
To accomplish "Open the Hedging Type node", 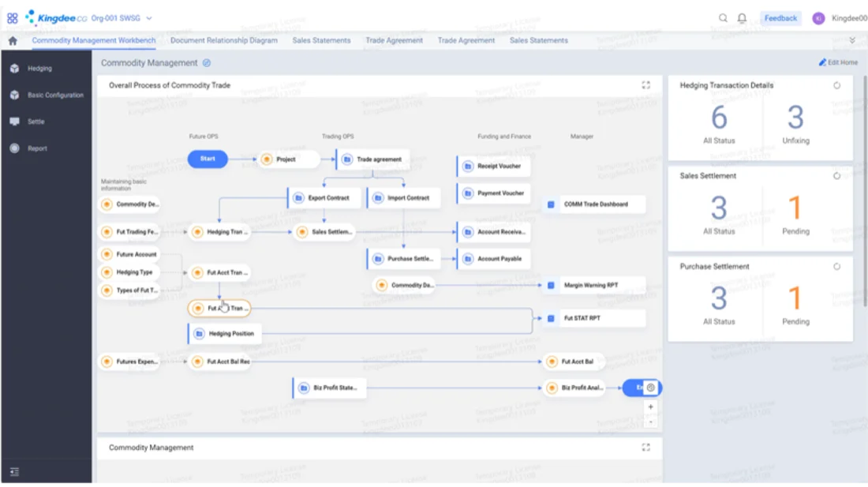I will (130, 272).
